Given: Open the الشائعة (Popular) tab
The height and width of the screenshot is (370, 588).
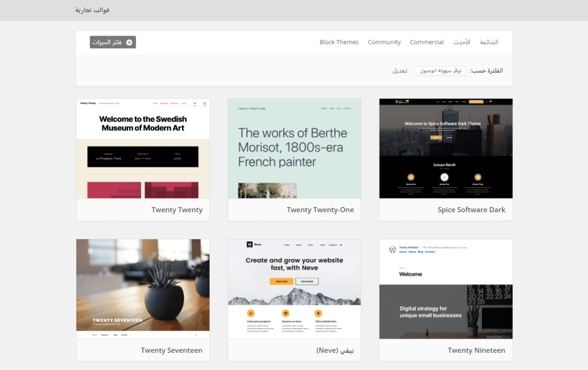Looking at the screenshot, I should (x=489, y=42).
